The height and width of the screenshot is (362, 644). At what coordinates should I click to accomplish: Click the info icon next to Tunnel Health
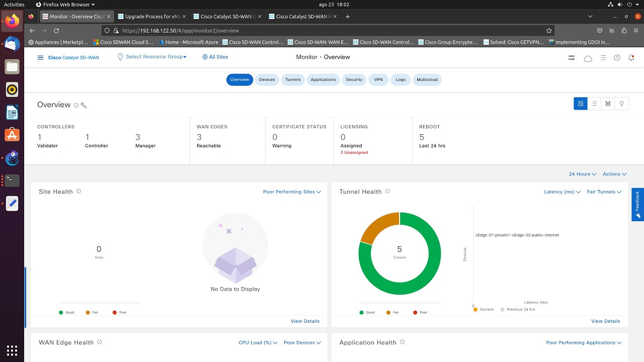(x=387, y=191)
